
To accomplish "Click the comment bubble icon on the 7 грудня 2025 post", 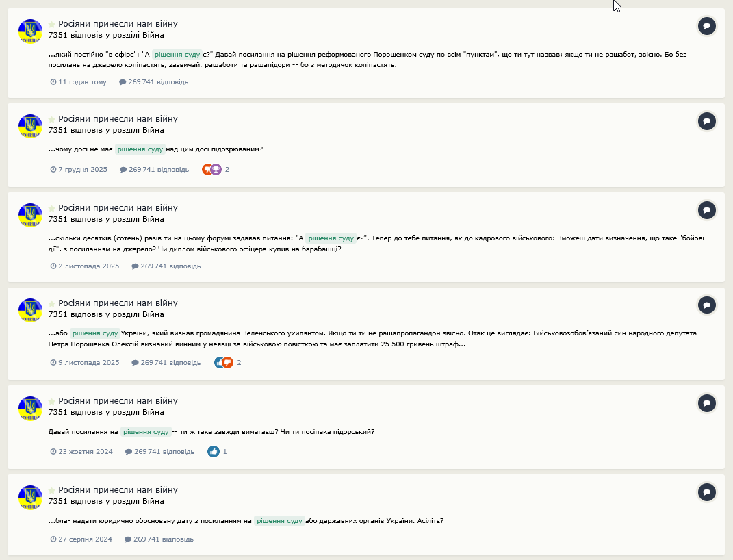I will 706,122.
